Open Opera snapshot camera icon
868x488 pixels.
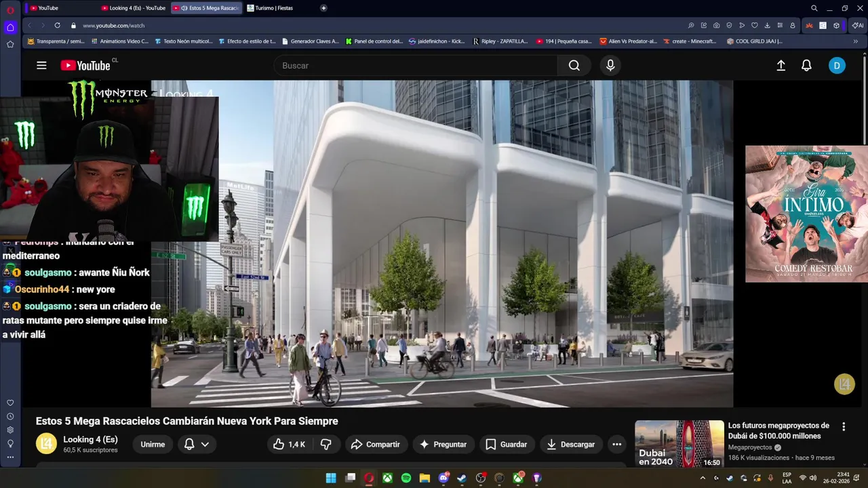tap(716, 25)
